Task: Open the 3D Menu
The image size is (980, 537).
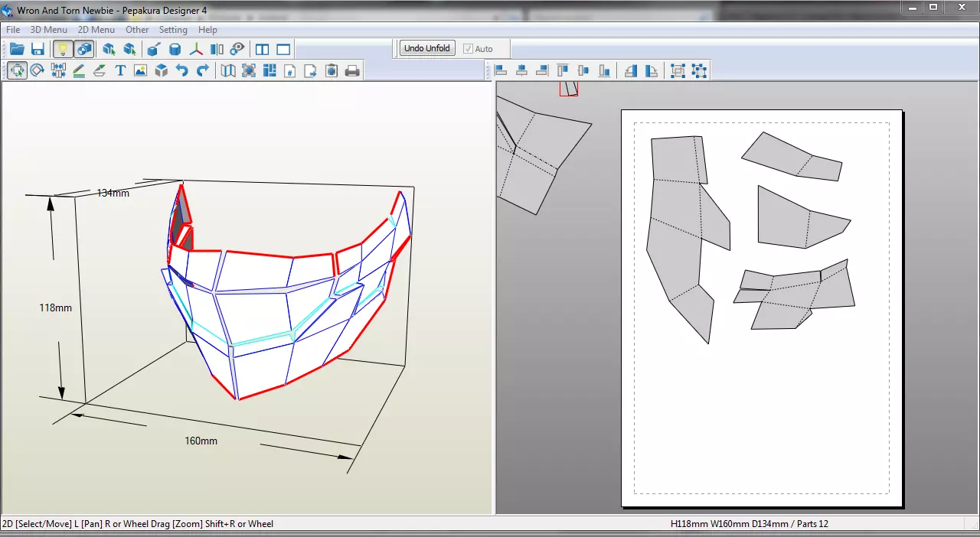Action: [49, 30]
